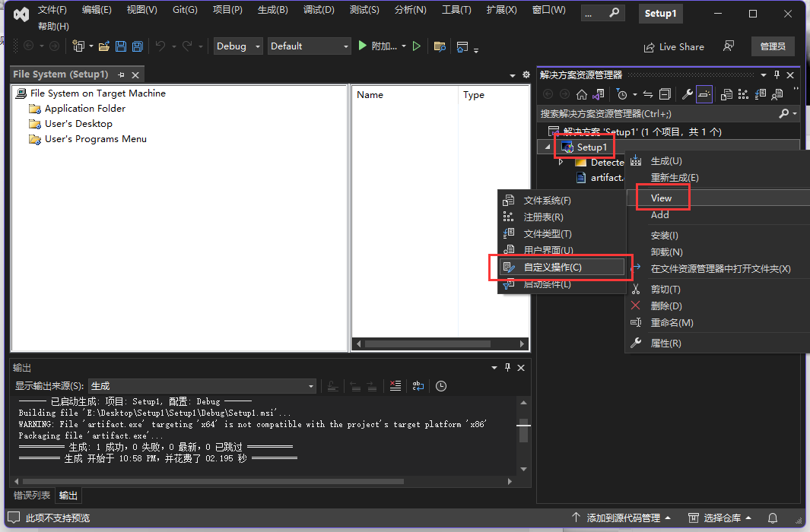The image size is (810, 532).
Task: Click Collapse All icon in Solution Explorer
Action: [x=665, y=94]
